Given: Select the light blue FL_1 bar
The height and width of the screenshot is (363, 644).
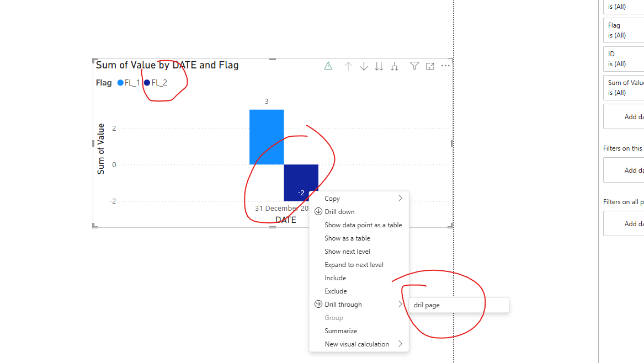Looking at the screenshot, I should pyautogui.click(x=267, y=137).
